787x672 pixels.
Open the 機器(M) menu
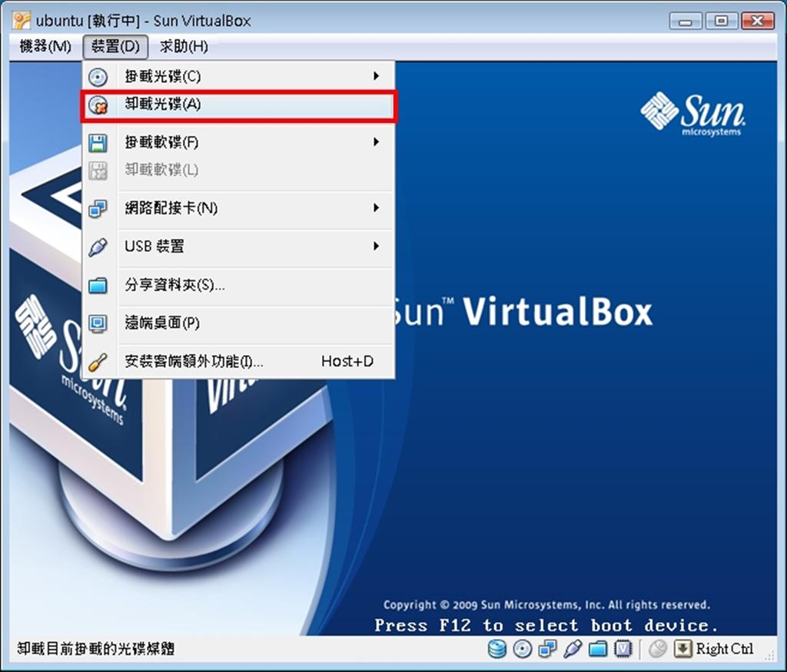click(x=45, y=47)
